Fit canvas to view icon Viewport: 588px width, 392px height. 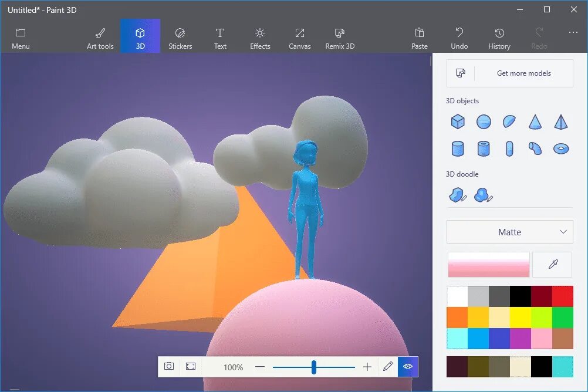pos(191,367)
